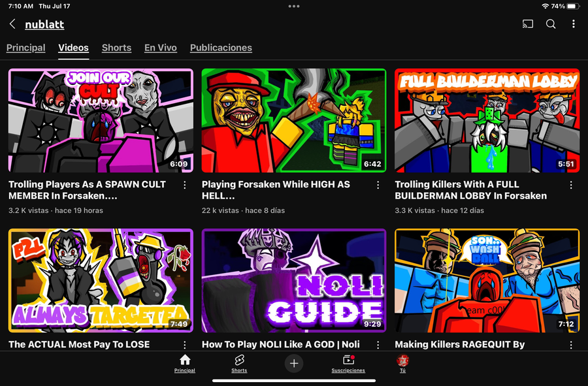Tap the Wi-Fi indicator in status bar
Screen dimensions: 588x386
pos(546,7)
